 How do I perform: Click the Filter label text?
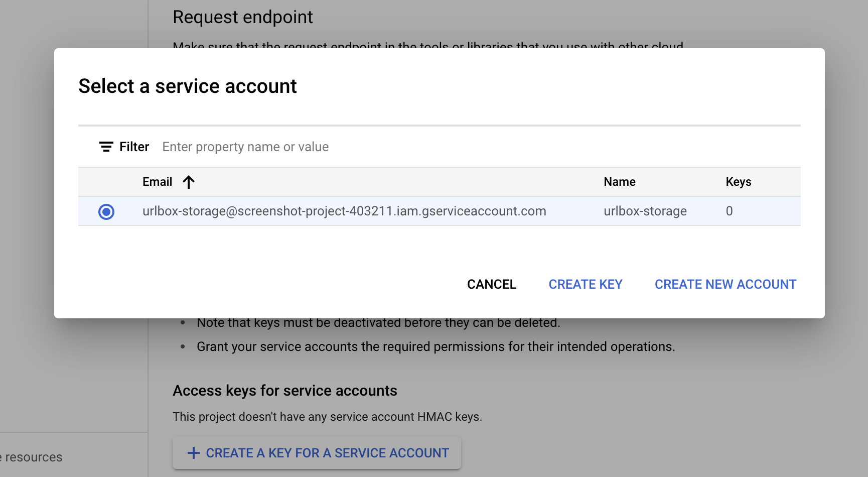[134, 147]
